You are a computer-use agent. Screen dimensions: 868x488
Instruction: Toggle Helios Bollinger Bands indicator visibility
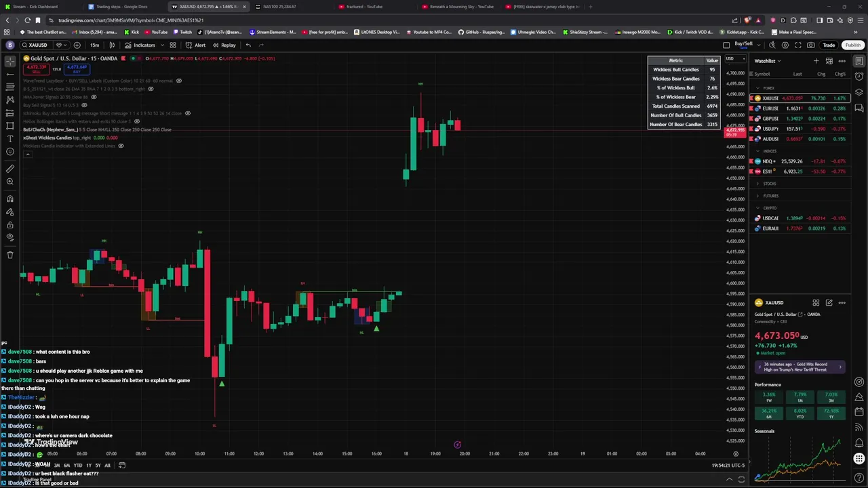coord(136,121)
